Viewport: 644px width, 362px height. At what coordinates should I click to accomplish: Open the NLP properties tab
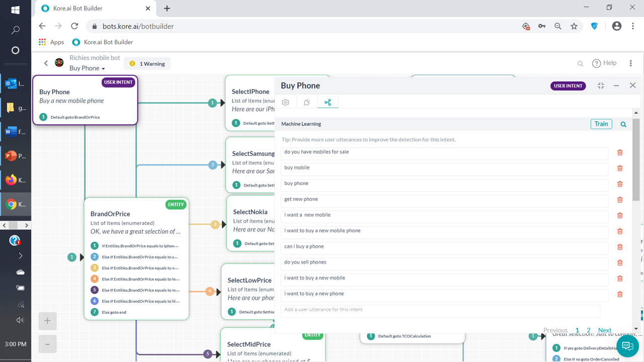coord(328,102)
